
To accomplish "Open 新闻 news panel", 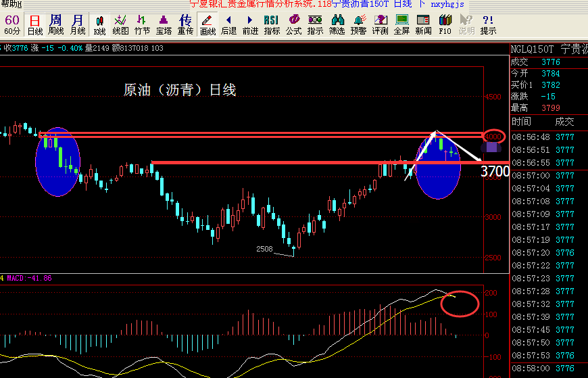I will pos(423,25).
